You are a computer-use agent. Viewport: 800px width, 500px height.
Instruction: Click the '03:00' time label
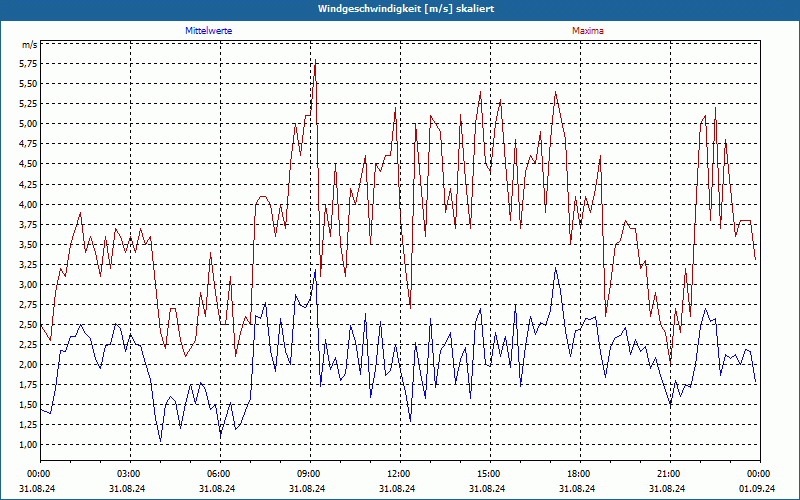(x=131, y=474)
